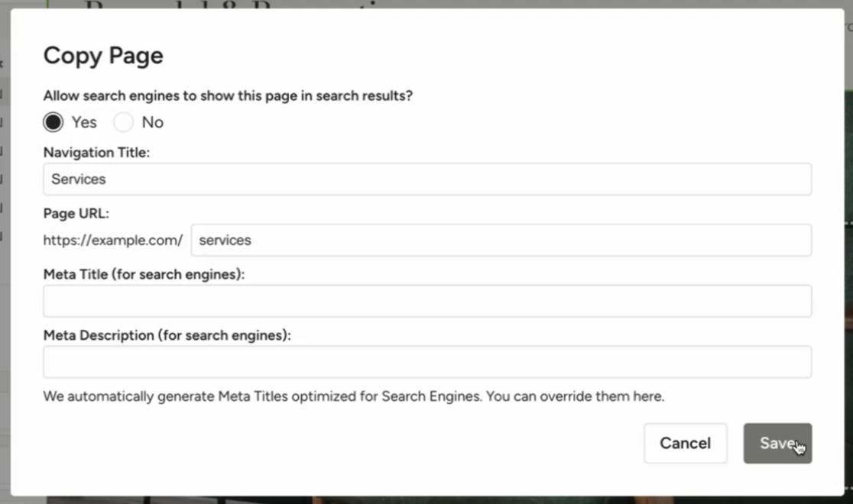Focus the Navigation Title input field
The width and height of the screenshot is (853, 504).
pyautogui.click(x=427, y=179)
